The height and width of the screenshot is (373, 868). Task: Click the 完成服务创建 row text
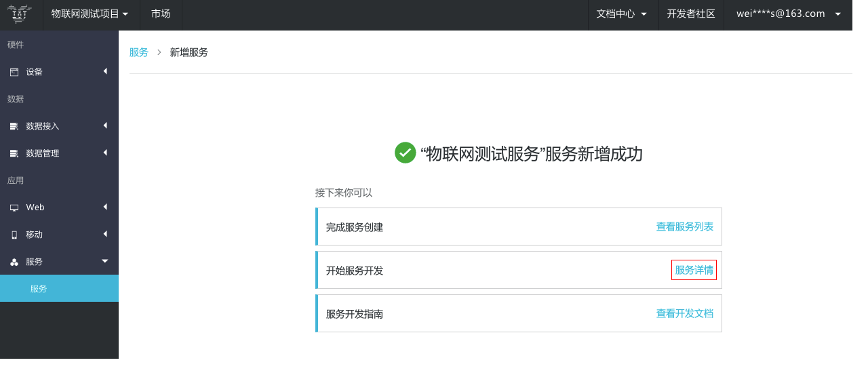pyautogui.click(x=355, y=227)
